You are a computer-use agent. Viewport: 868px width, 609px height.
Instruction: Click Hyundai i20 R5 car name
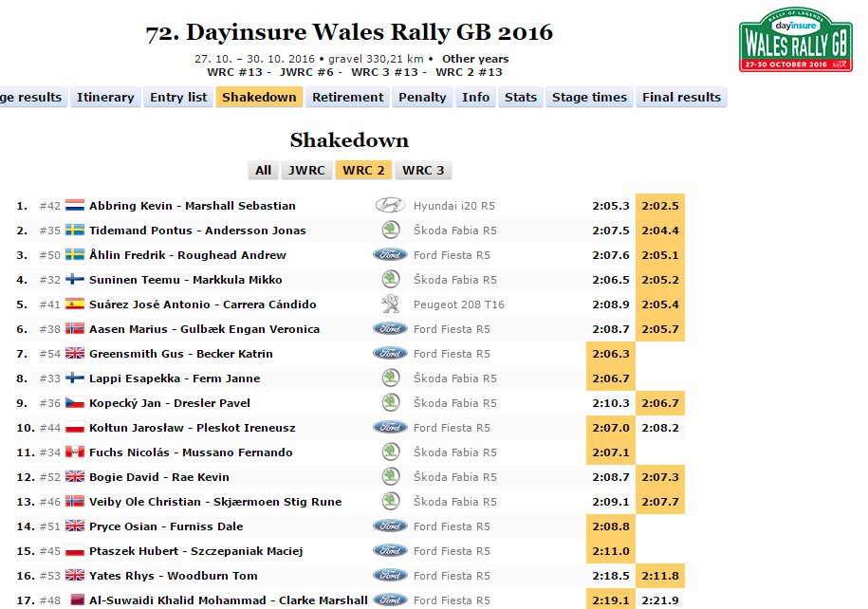[454, 206]
